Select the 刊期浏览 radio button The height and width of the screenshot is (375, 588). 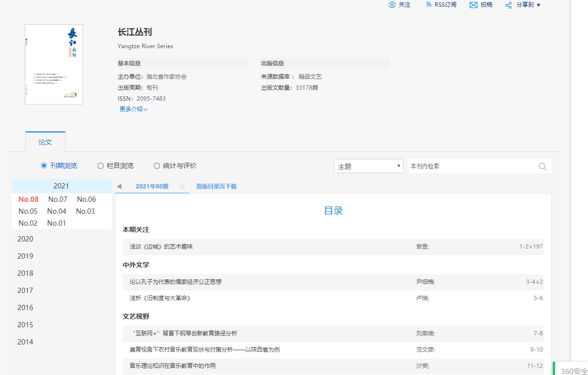coord(44,166)
